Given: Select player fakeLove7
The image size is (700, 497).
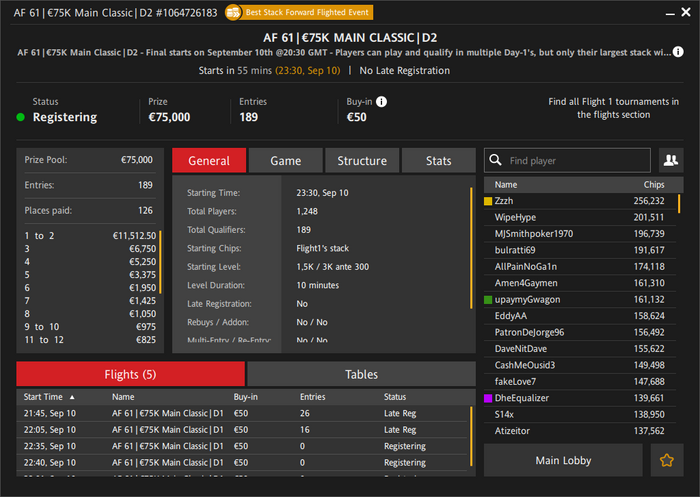Looking at the screenshot, I should (580, 382).
